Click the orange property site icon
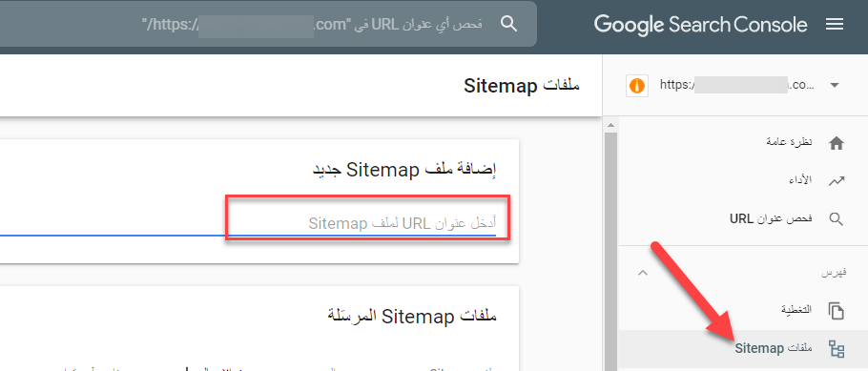868x371 pixels. click(x=637, y=86)
